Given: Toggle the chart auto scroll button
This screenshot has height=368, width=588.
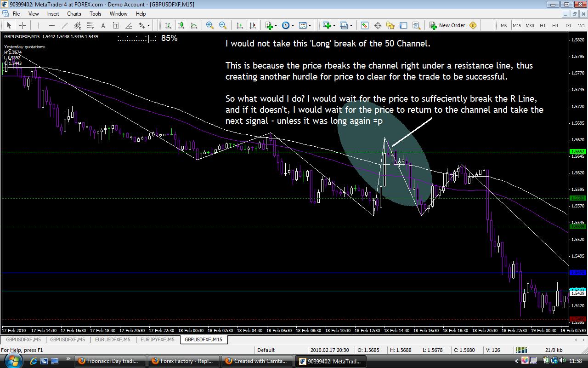Looking at the screenshot, I should (x=239, y=25).
